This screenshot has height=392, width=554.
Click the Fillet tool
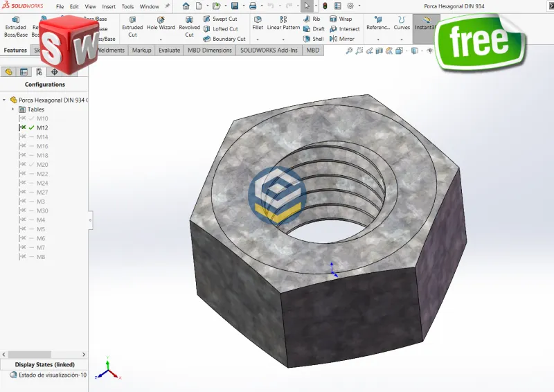click(258, 22)
